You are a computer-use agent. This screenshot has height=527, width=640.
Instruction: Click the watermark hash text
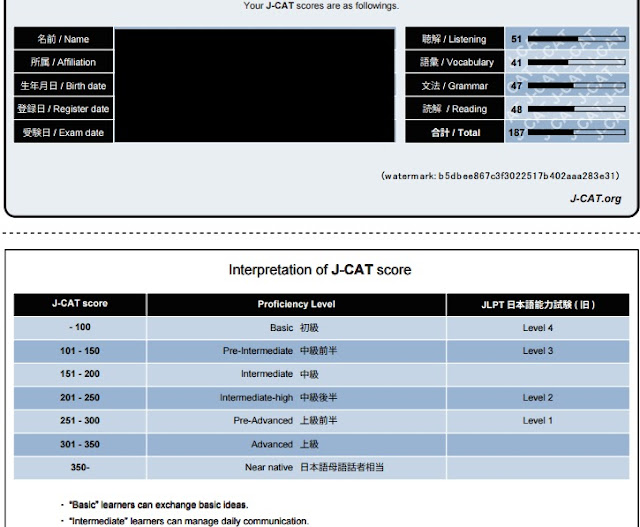(x=500, y=176)
